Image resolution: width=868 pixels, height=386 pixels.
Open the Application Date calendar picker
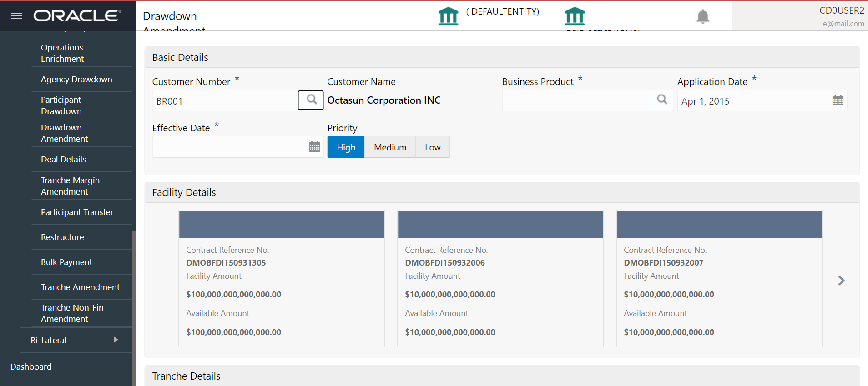838,100
